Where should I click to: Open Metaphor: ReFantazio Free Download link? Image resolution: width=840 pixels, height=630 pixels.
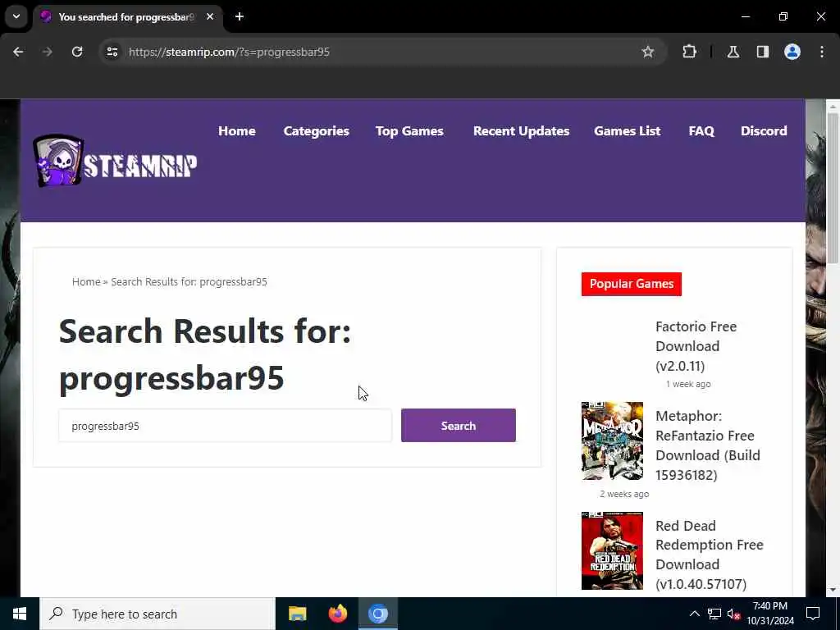(x=708, y=445)
